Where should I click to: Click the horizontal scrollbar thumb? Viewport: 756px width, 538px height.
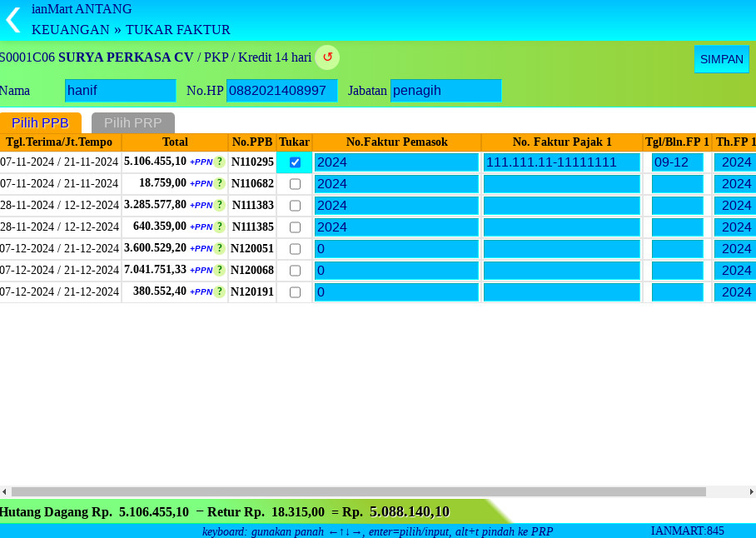click(358, 492)
